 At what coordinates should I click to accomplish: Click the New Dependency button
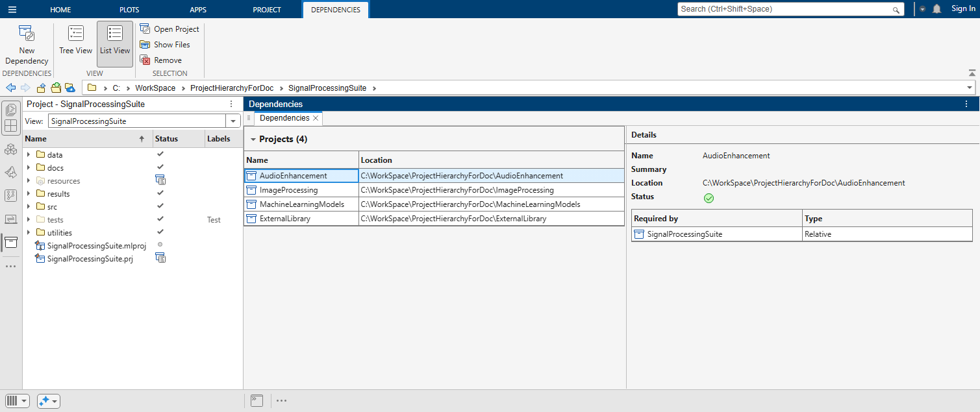pos(27,44)
